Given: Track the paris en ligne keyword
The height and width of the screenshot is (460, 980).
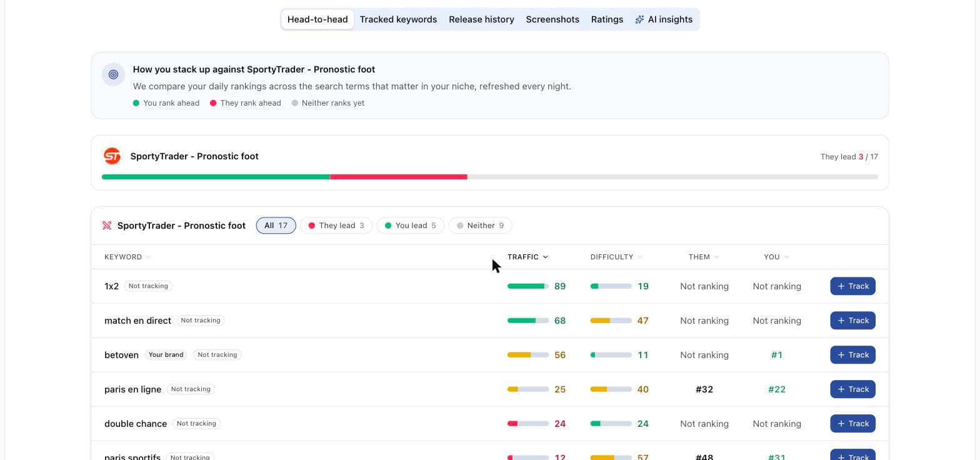Looking at the screenshot, I should click(x=852, y=389).
